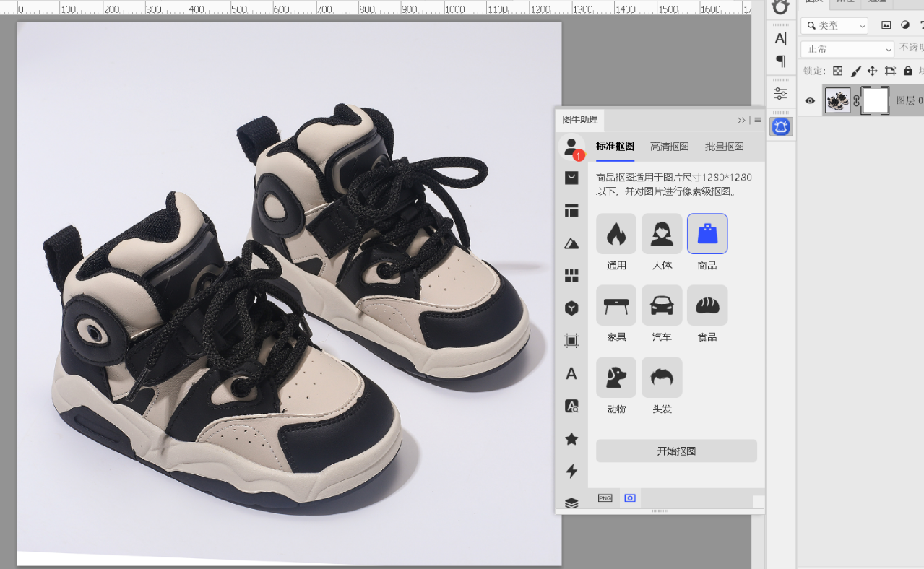Click the pixel layer filter icon
The image size is (924, 569).
tap(886, 25)
